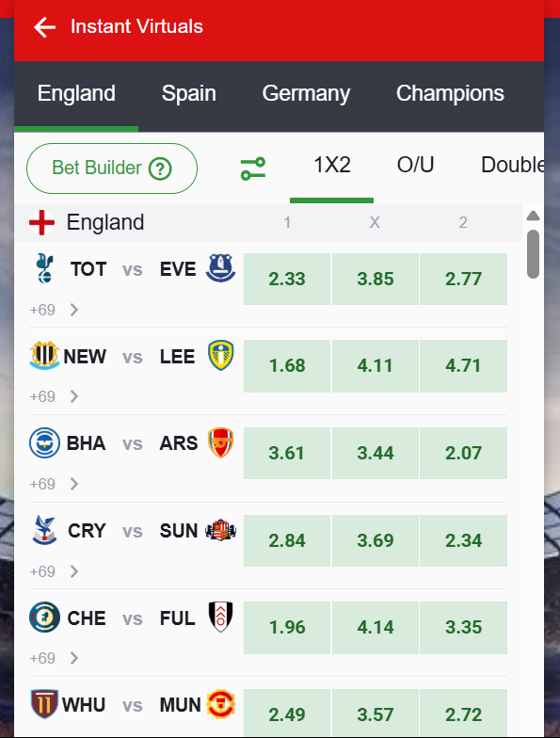Click the Arsenal team crest
This screenshot has width=560, height=738.
pos(220,442)
